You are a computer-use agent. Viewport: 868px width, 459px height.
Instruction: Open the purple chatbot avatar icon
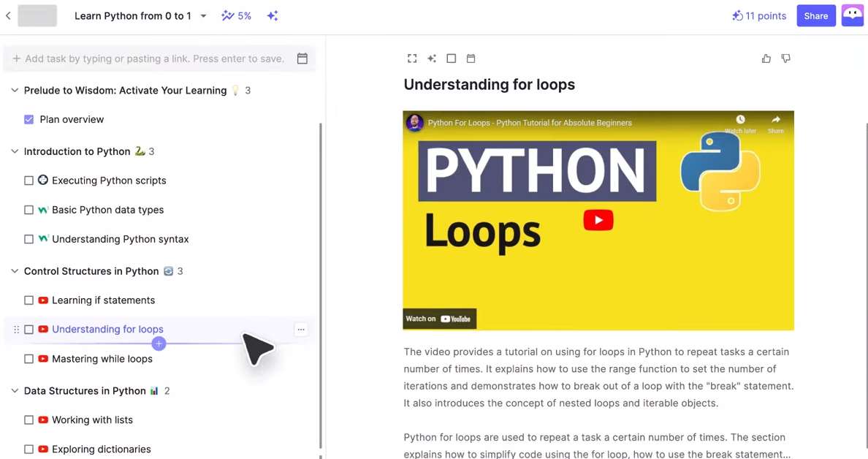click(853, 15)
